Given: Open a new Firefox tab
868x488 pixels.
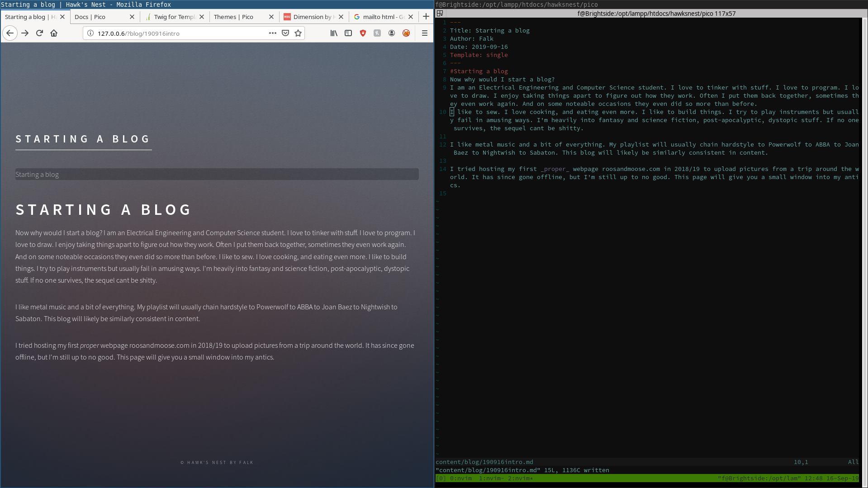Looking at the screenshot, I should click(x=426, y=17).
